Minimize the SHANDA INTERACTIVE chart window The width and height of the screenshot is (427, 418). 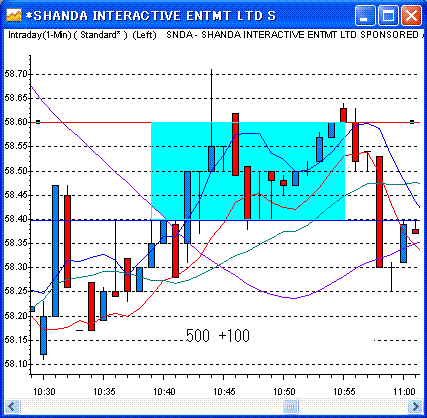click(365, 15)
